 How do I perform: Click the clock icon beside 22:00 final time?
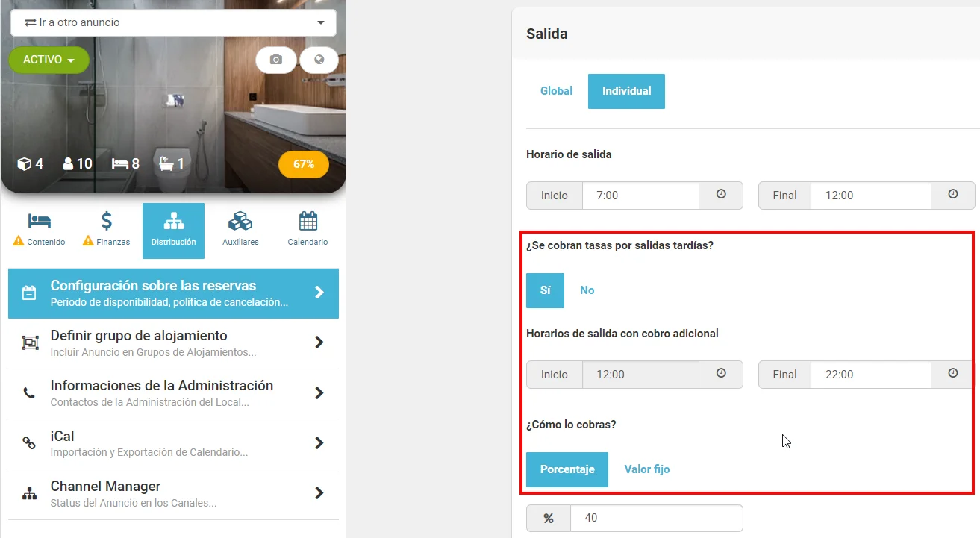coord(953,374)
